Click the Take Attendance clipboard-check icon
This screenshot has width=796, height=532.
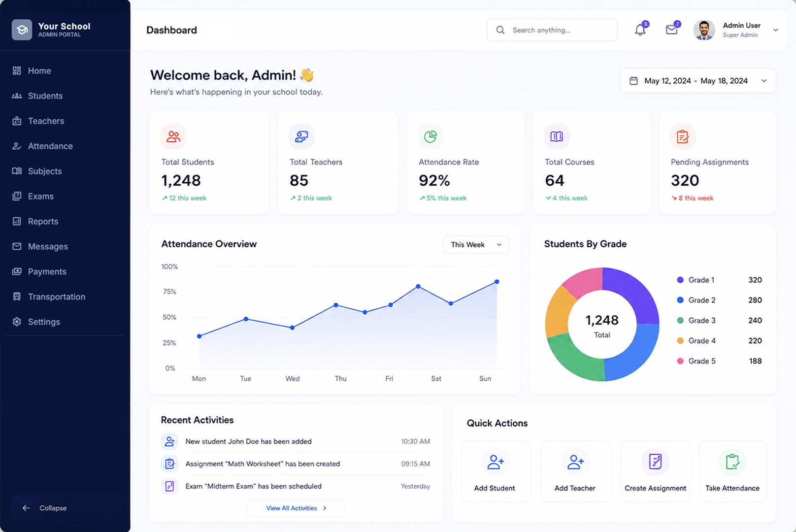[x=732, y=462]
